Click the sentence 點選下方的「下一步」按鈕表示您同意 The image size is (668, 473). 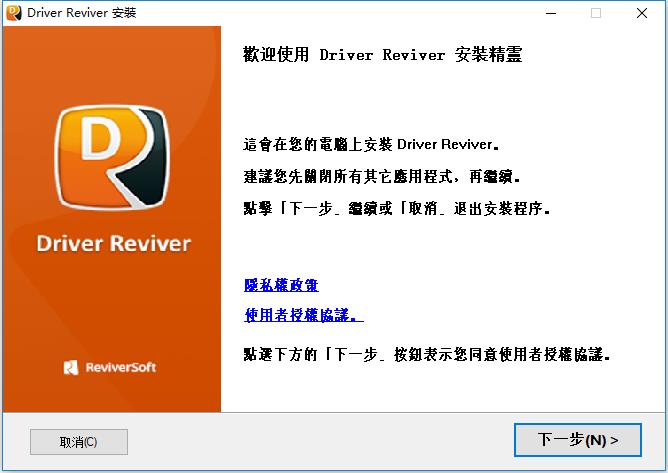[x=426, y=354]
